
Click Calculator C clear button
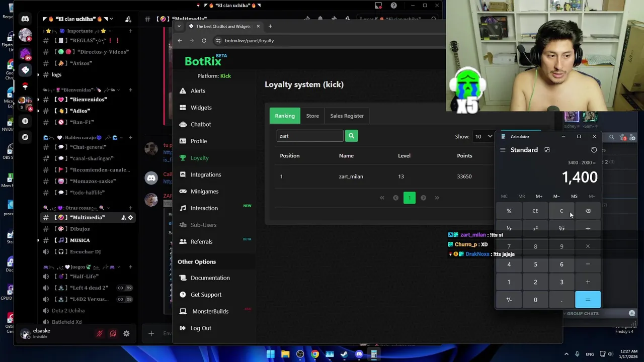click(x=561, y=211)
